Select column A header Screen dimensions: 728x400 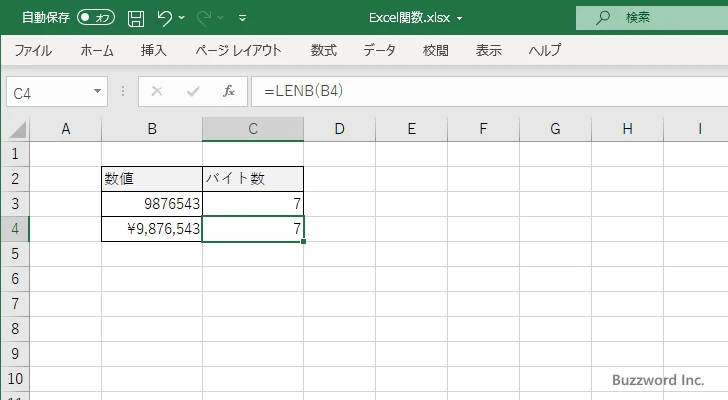pos(65,129)
